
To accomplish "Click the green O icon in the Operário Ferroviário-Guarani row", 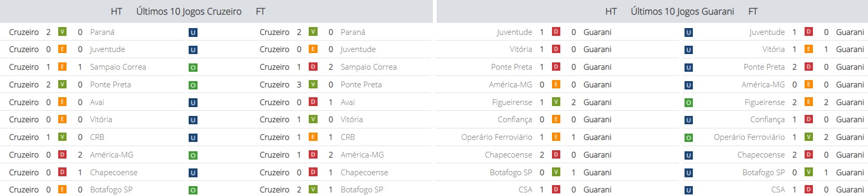I will 689,138.
